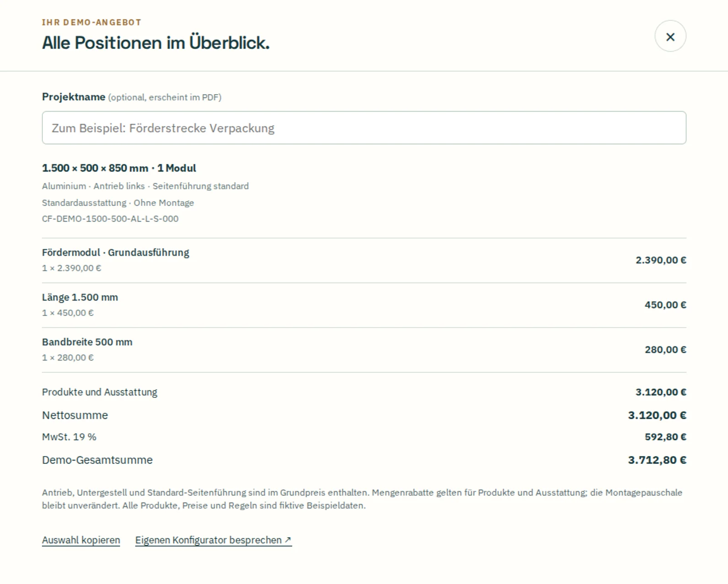Click the Nettosumme label

[75, 415]
